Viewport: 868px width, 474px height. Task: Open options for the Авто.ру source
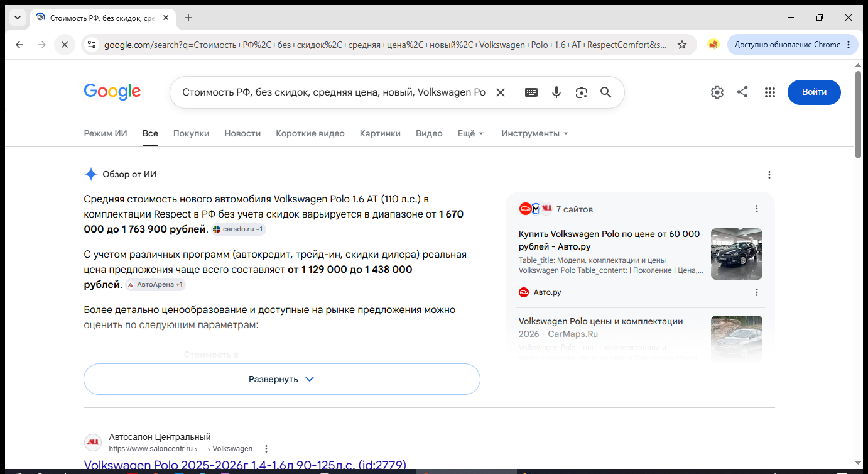(757, 292)
